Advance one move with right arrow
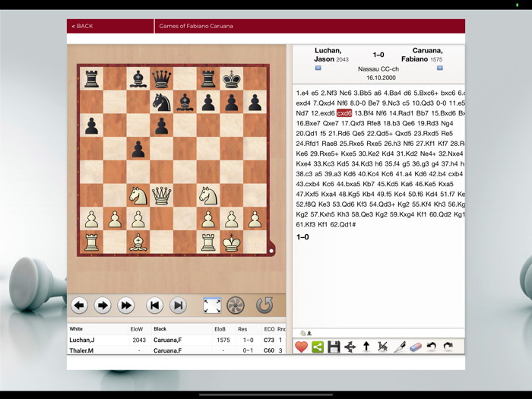 pos(103,306)
